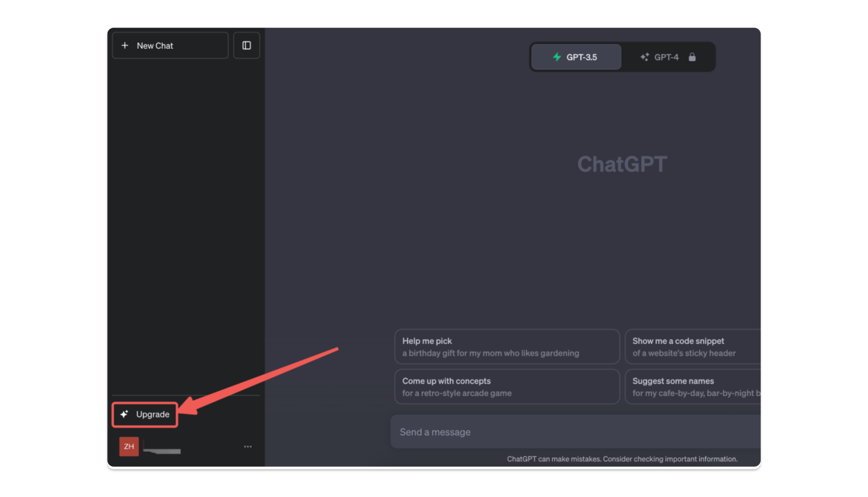Open the three-dot account options menu

[248, 446]
